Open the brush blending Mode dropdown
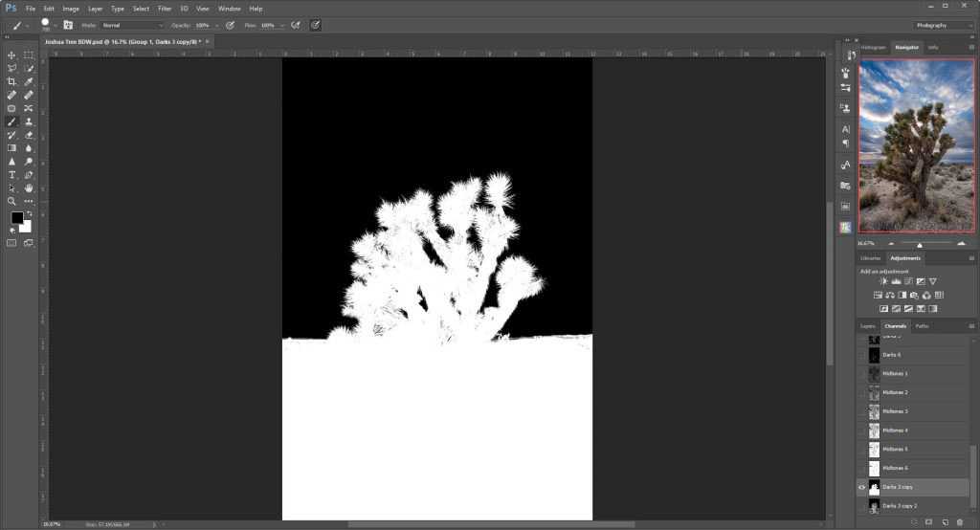This screenshot has height=530, width=980. [x=133, y=25]
